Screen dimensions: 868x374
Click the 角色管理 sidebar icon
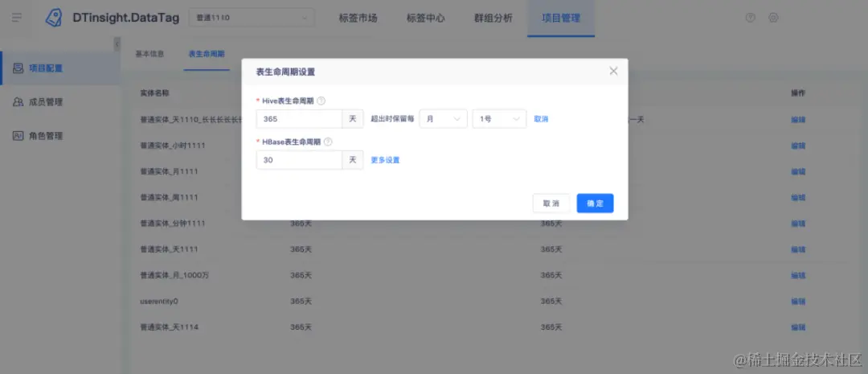(x=18, y=136)
